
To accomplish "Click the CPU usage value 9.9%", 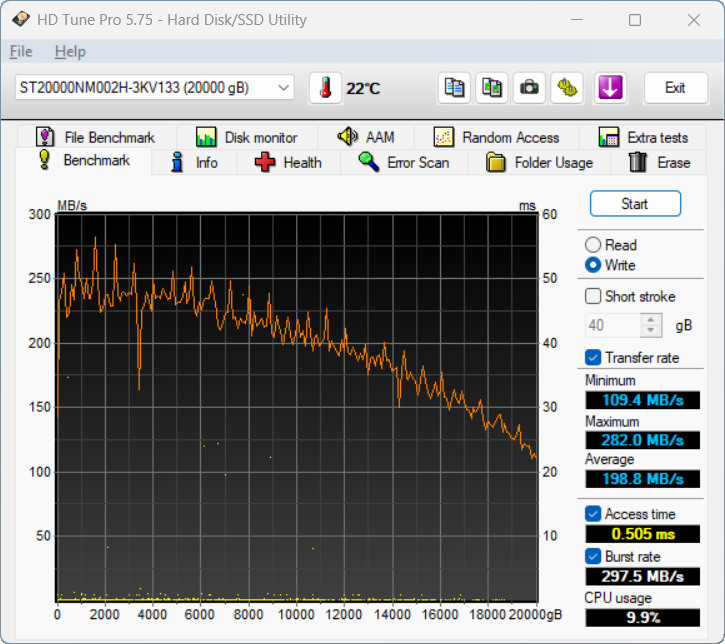I will point(643,618).
